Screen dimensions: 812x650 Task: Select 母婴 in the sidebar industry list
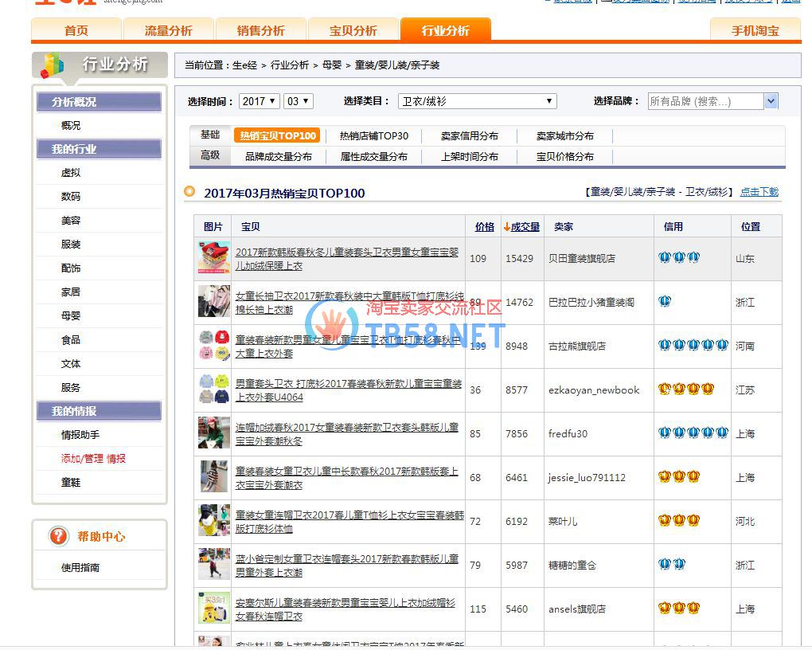click(71, 315)
